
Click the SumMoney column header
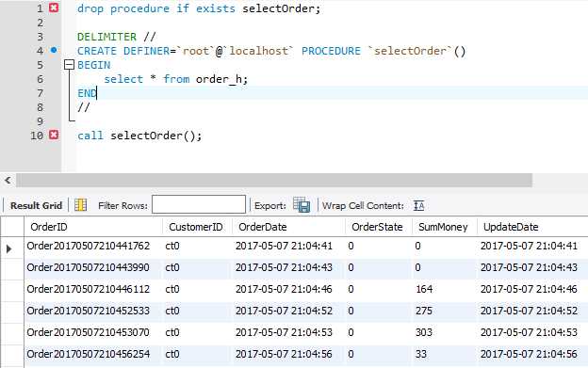444,227
